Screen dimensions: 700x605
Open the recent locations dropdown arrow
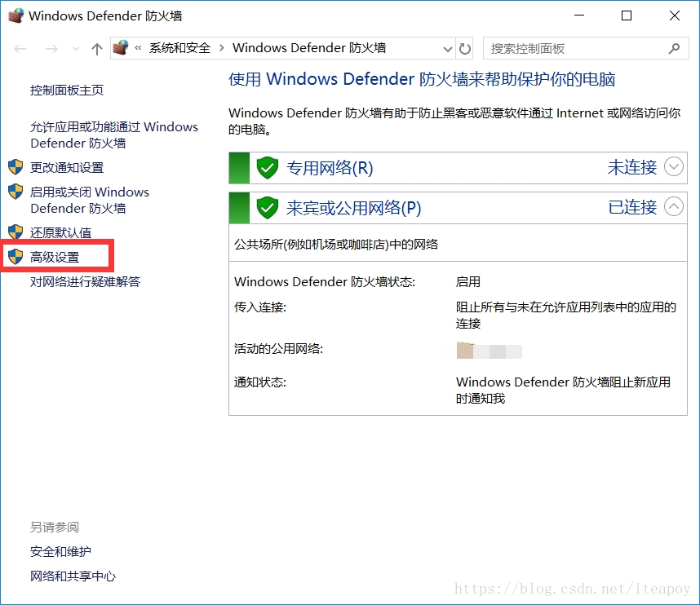(77, 49)
